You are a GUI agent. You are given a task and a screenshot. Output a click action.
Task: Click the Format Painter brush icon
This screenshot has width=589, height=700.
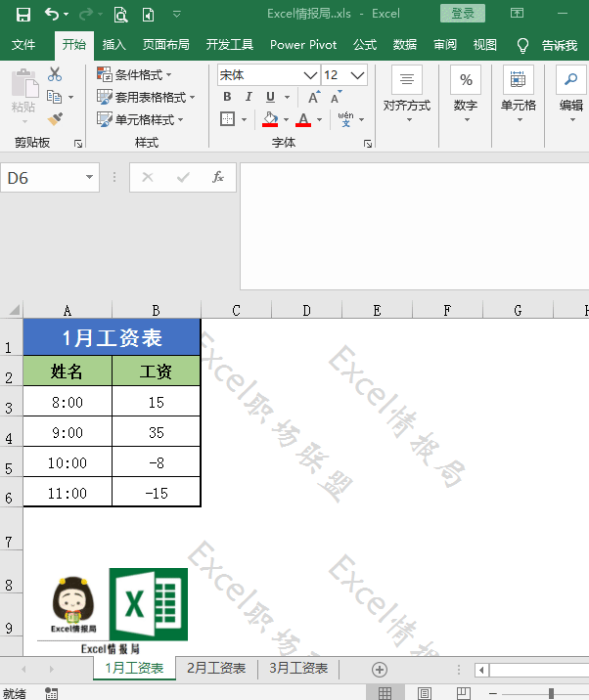point(55,118)
